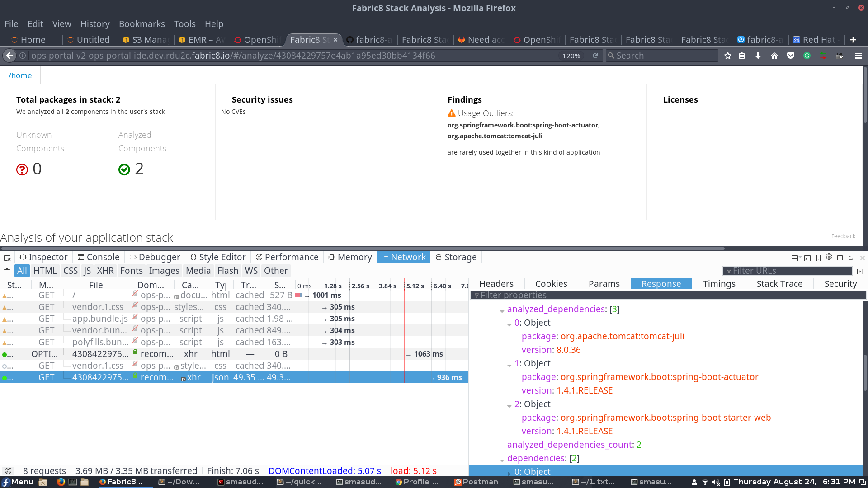868x488 pixels.
Task: Click the Feedback link
Action: pyautogui.click(x=843, y=236)
